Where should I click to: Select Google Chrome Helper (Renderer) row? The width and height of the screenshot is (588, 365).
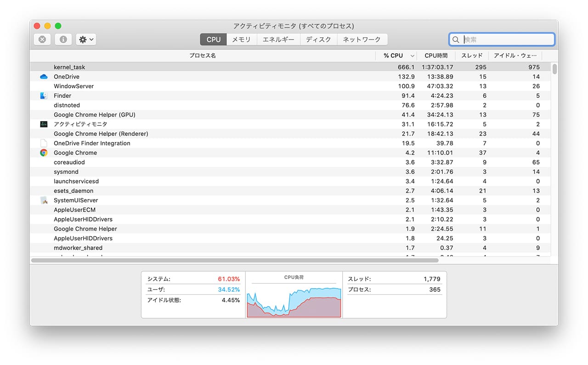tap(290, 134)
